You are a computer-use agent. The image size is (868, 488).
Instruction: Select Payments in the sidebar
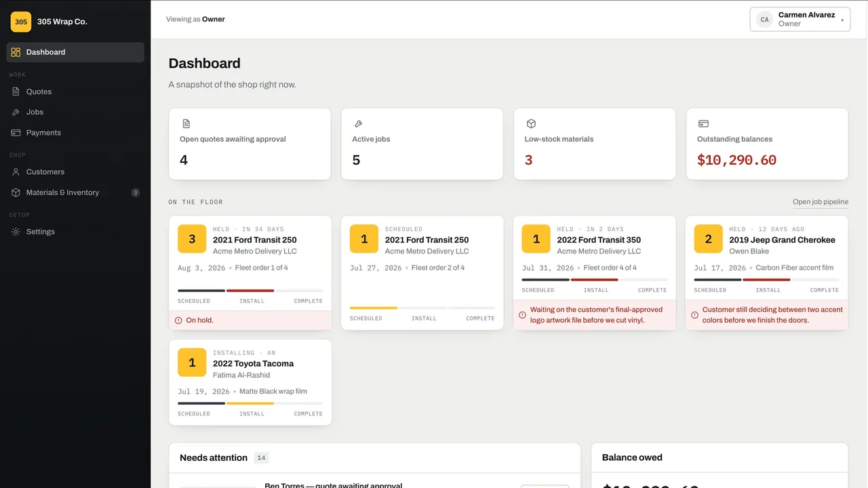pyautogui.click(x=75, y=133)
